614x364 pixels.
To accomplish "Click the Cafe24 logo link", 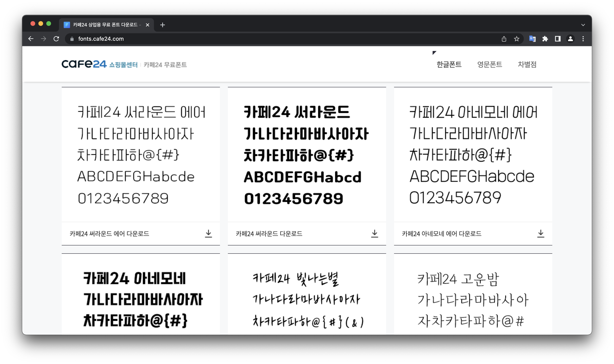I will [84, 64].
